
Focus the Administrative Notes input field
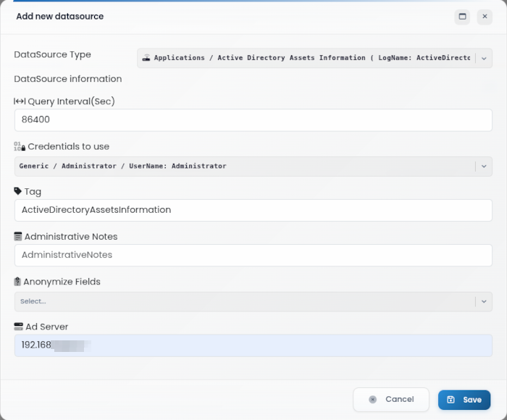pos(253,255)
